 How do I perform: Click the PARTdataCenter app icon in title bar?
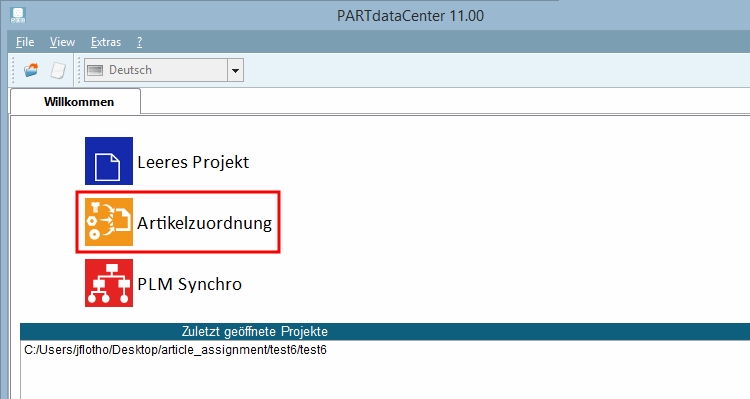18,15
